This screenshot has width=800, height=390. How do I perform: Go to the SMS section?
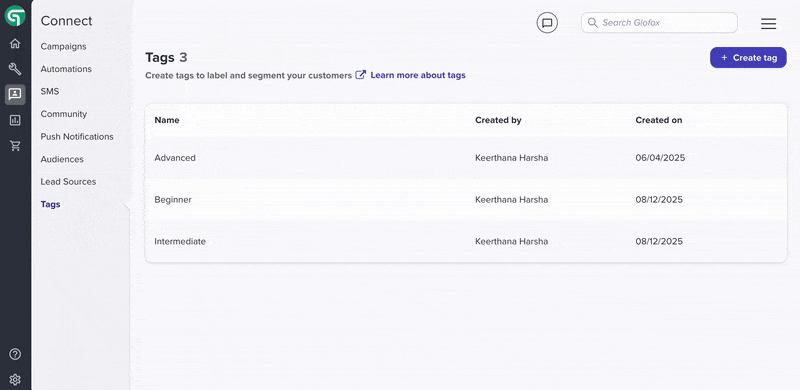pos(49,91)
